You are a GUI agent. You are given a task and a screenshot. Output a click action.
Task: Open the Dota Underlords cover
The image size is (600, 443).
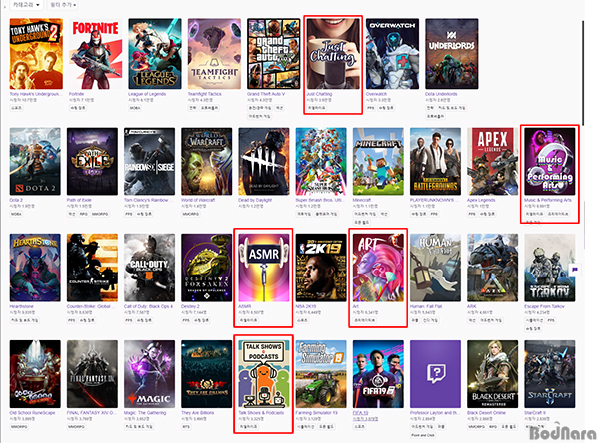click(x=452, y=54)
